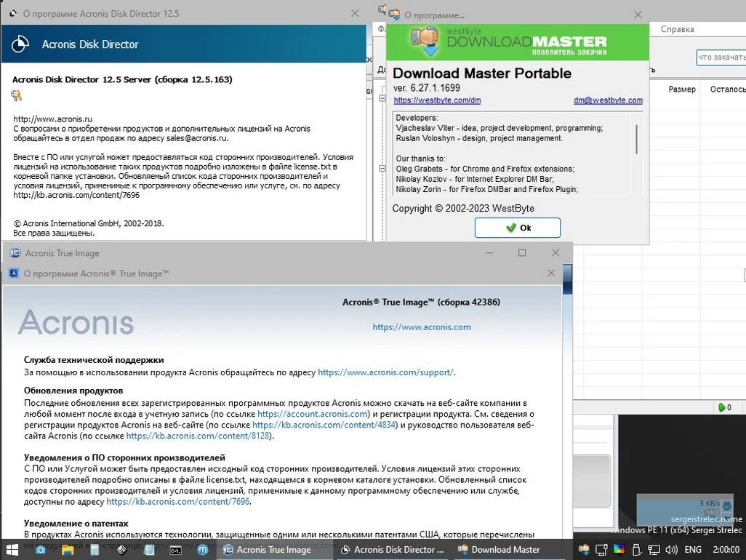Open the command prompt icon in taskbar
The image size is (746, 560).
[x=175, y=550]
